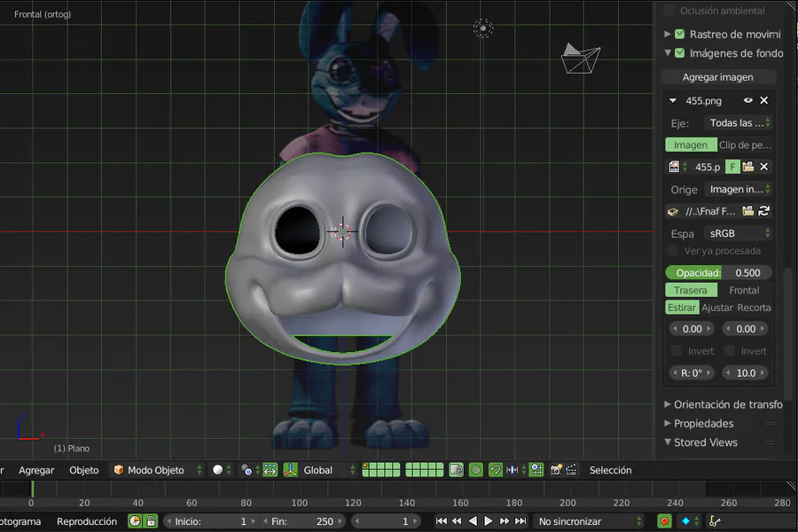Click the Modo Objeto cube icon

click(x=119, y=469)
